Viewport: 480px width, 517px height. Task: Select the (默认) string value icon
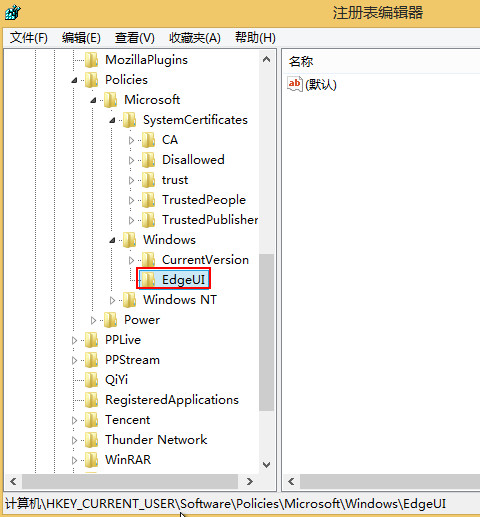295,84
